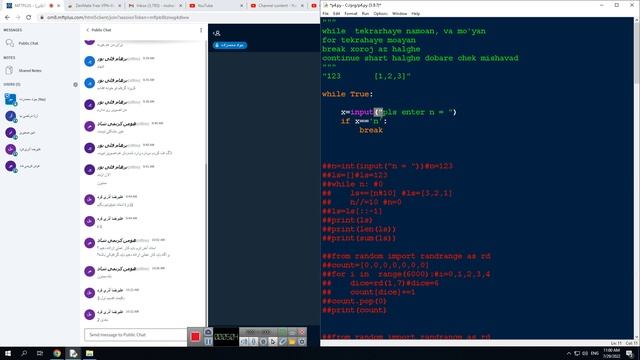Viewport: 640px width, 360px height.
Task: Open the File menu in IDLE
Action: (x=325, y=13)
